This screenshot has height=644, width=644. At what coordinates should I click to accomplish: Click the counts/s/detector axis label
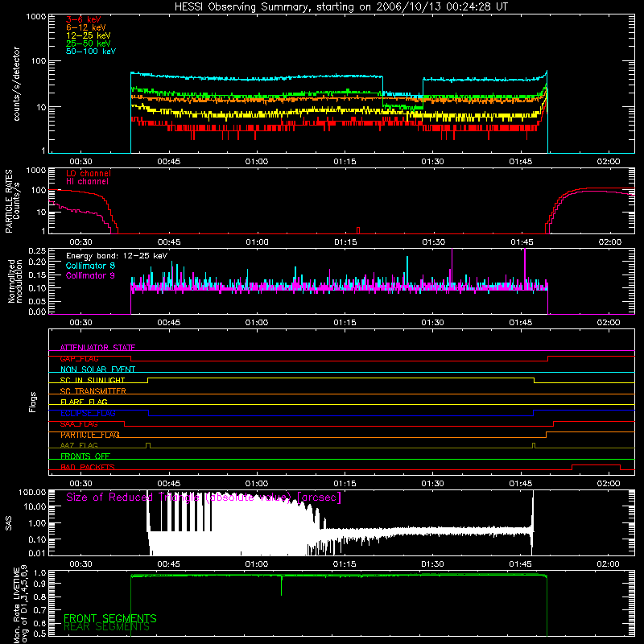click(17, 84)
